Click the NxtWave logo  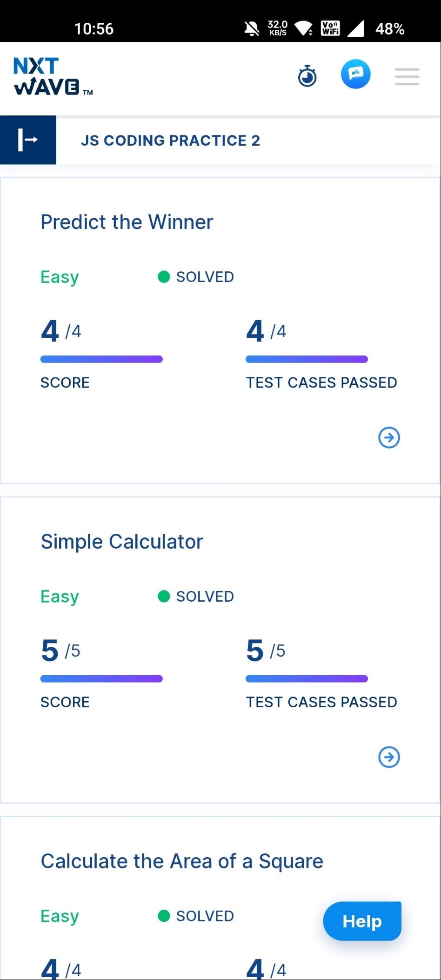[53, 76]
